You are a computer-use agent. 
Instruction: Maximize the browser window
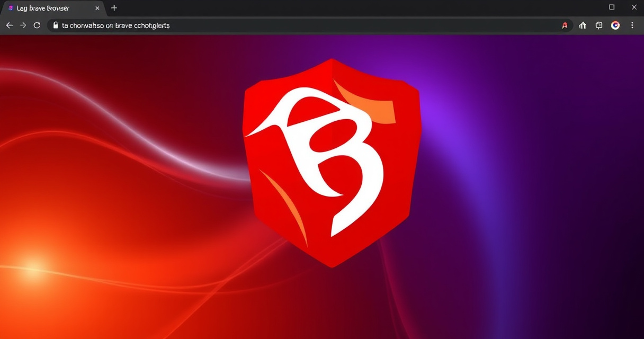(612, 7)
